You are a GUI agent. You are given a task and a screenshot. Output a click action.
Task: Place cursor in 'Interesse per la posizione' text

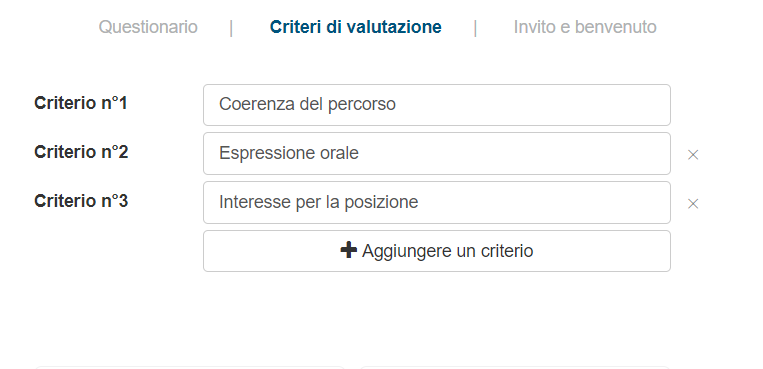point(318,202)
